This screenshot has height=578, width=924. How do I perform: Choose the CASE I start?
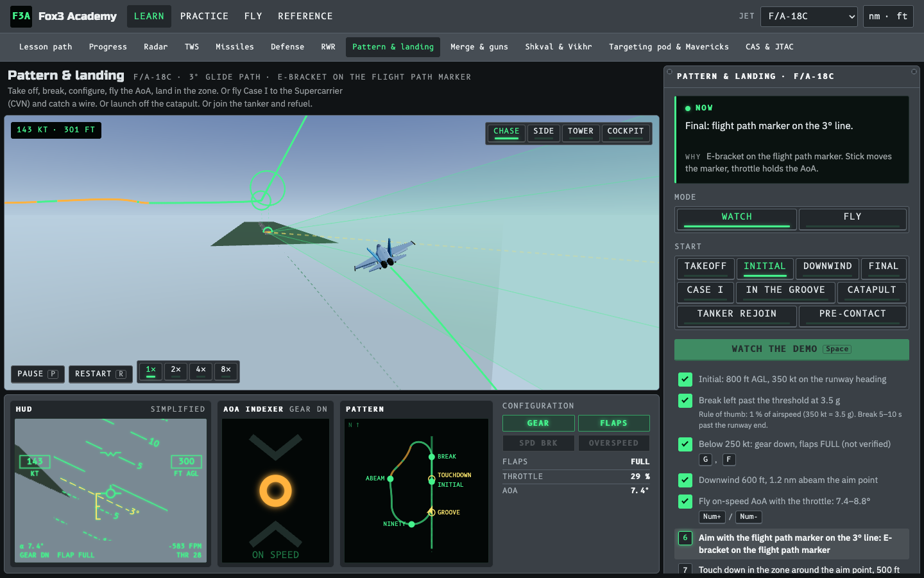coord(705,292)
